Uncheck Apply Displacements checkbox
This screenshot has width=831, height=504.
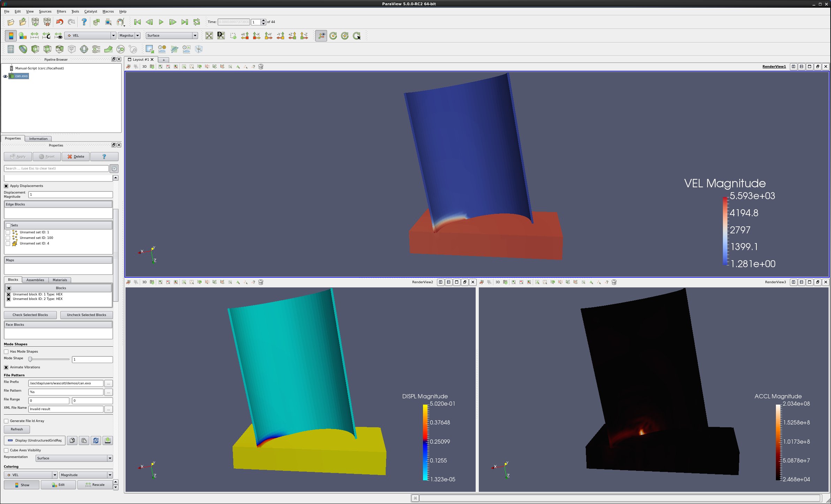click(6, 186)
